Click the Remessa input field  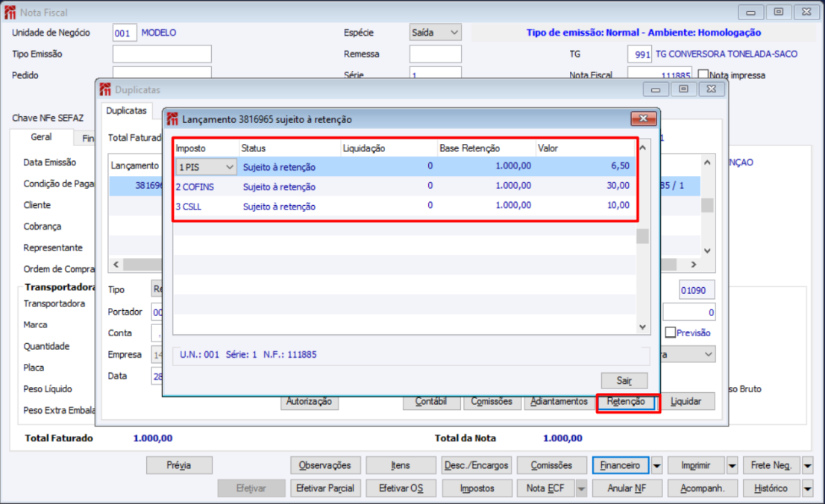pyautogui.click(x=435, y=54)
